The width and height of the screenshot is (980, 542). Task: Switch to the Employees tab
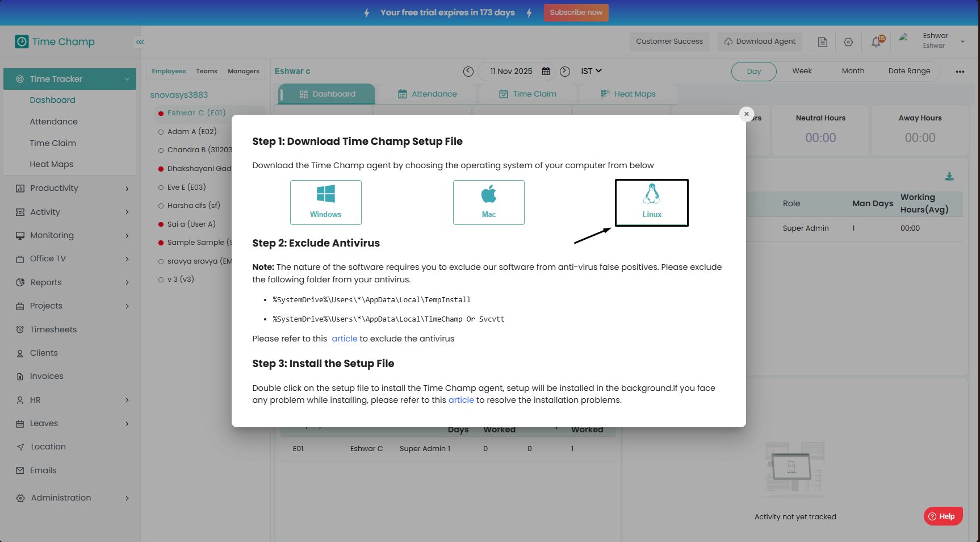click(x=169, y=72)
